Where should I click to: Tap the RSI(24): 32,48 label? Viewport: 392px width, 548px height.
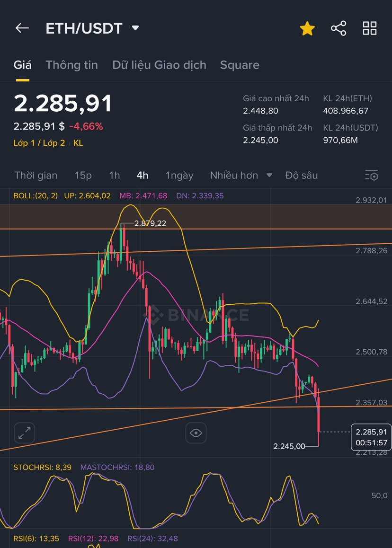[152, 539]
